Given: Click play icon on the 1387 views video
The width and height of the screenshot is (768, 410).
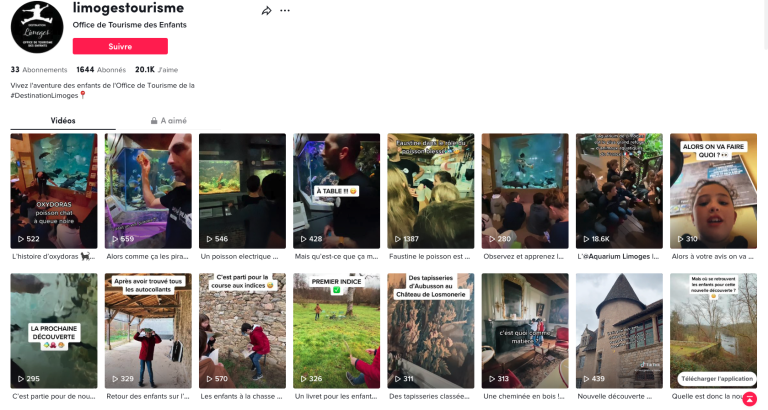Looking at the screenshot, I should pyautogui.click(x=394, y=239).
